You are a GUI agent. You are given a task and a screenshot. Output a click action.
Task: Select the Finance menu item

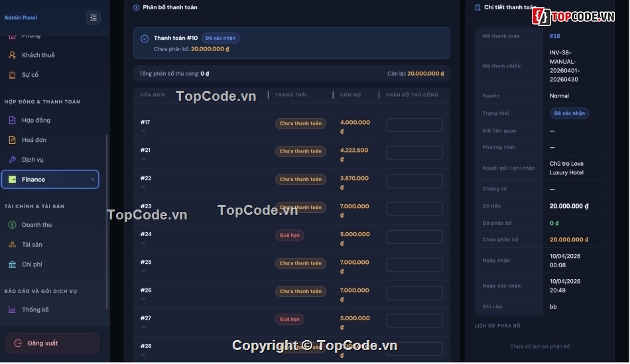tap(50, 180)
